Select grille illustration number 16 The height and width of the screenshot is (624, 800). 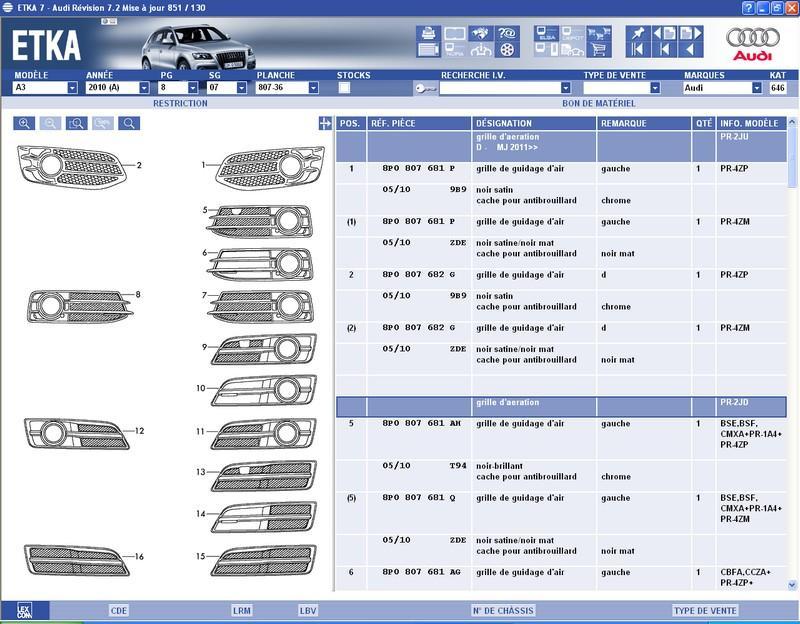coord(77,560)
